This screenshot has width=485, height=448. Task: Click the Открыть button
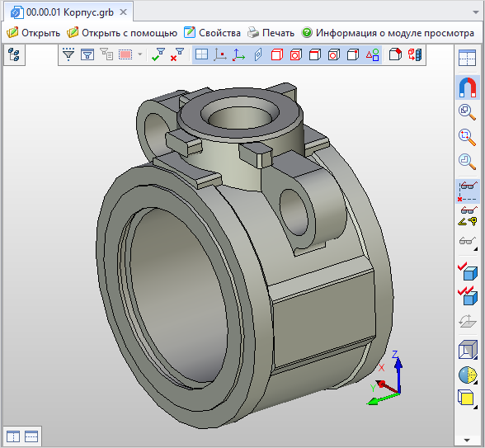pos(33,32)
